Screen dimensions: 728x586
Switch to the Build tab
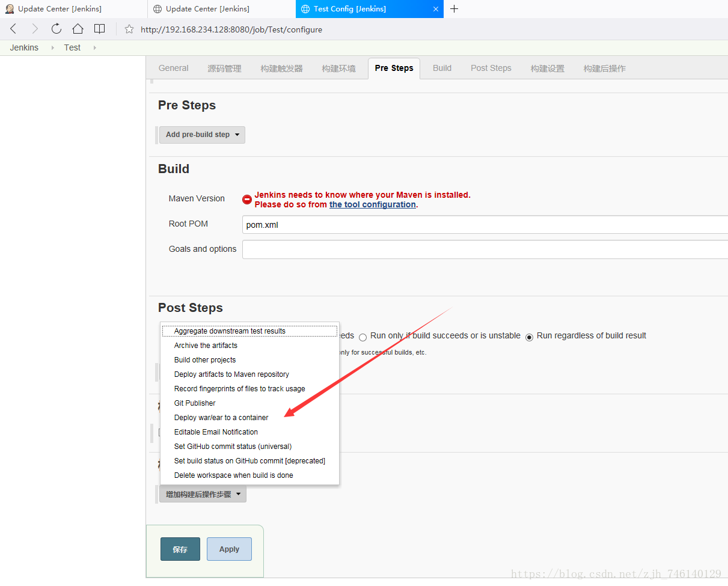tap(442, 69)
